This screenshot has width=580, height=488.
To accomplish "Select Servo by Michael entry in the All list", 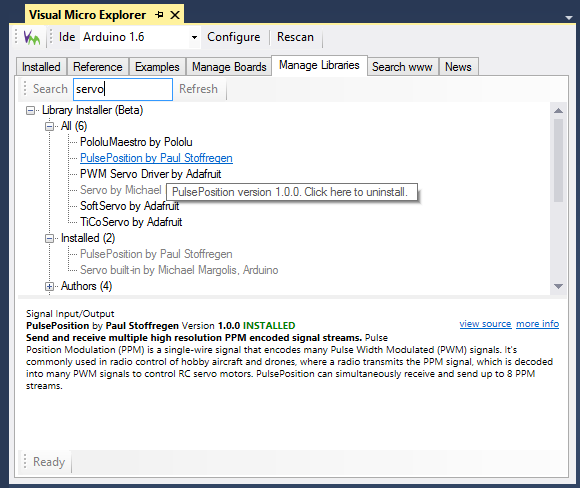I will click(121, 190).
